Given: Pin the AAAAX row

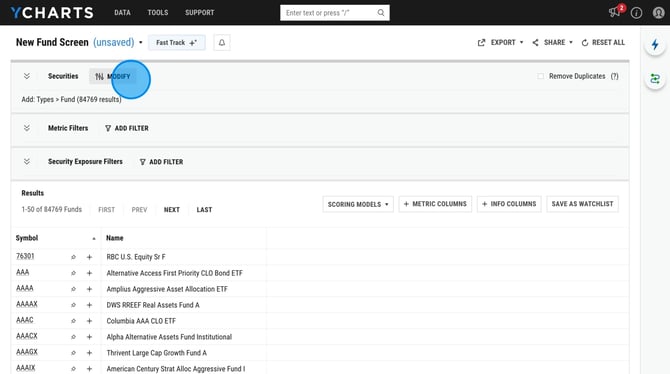Looking at the screenshot, I should [x=73, y=305].
